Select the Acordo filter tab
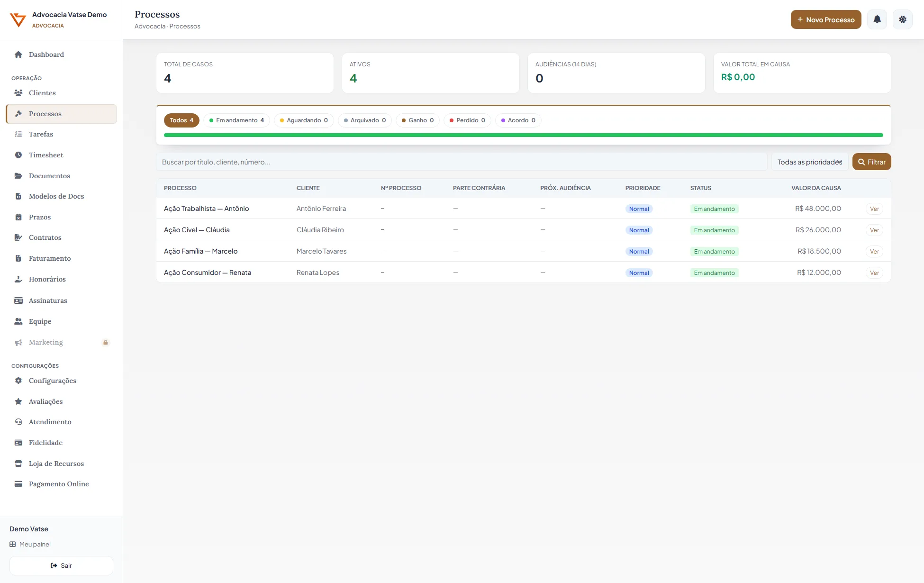This screenshot has height=583, width=924. [x=518, y=120]
